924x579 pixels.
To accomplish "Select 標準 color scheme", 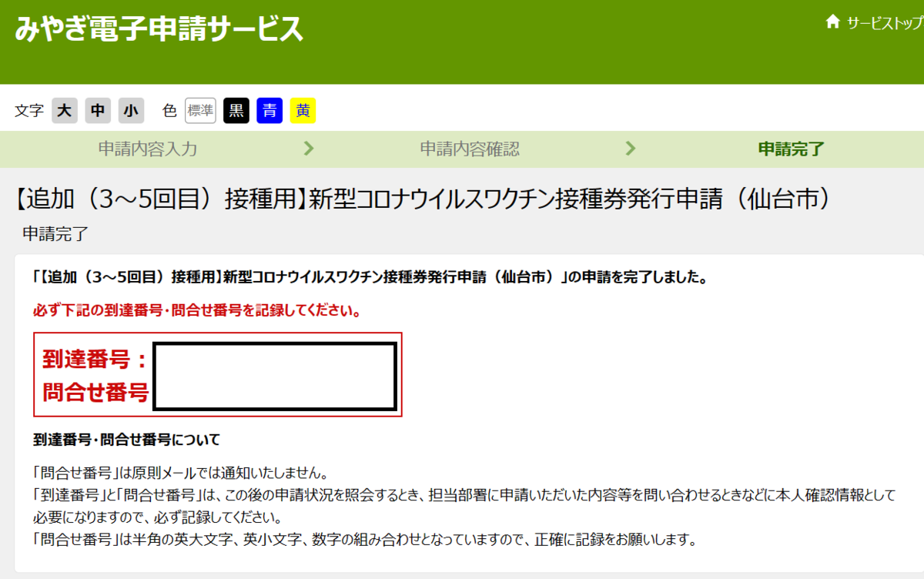I will click(200, 111).
